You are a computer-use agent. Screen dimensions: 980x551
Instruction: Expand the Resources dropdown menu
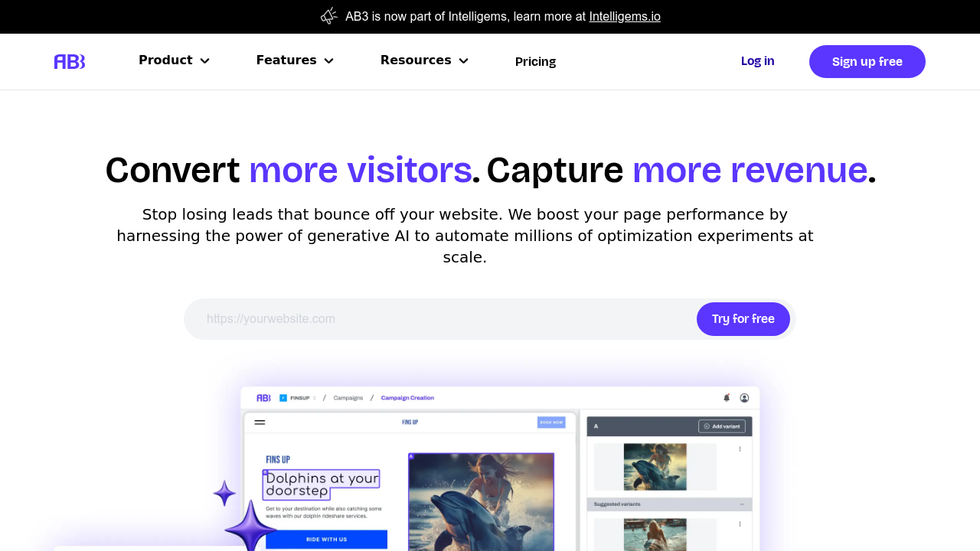pyautogui.click(x=424, y=60)
